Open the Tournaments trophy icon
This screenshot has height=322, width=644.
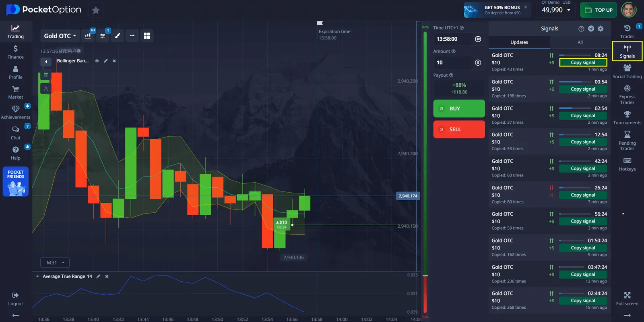pyautogui.click(x=627, y=118)
